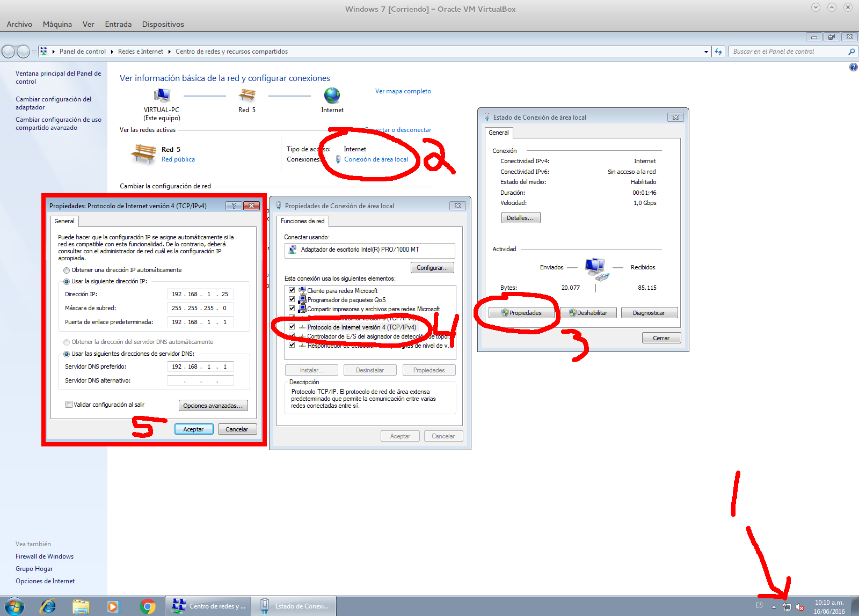Open the Windows Start menu
This screenshot has width=859, height=616.
pyautogui.click(x=14, y=606)
